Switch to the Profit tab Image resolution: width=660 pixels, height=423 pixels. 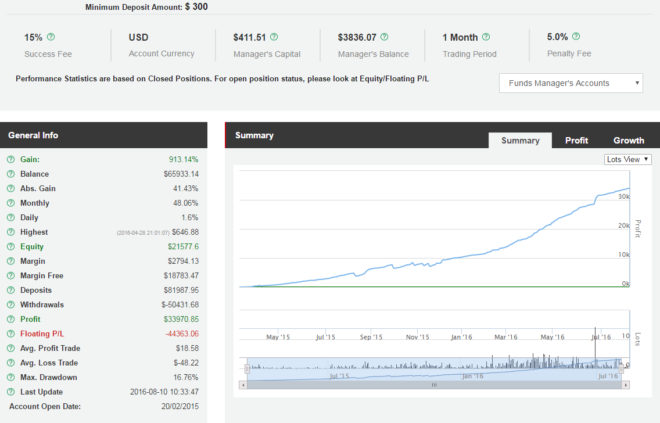576,141
